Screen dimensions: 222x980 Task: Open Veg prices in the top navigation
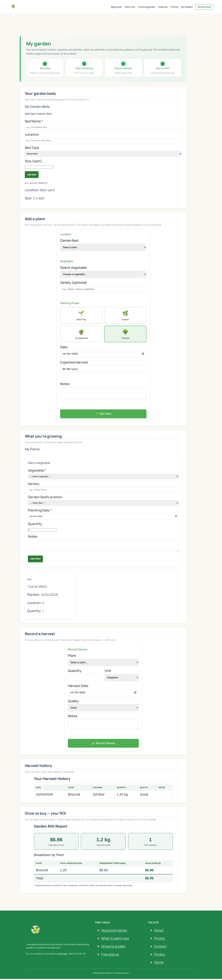point(116,7)
